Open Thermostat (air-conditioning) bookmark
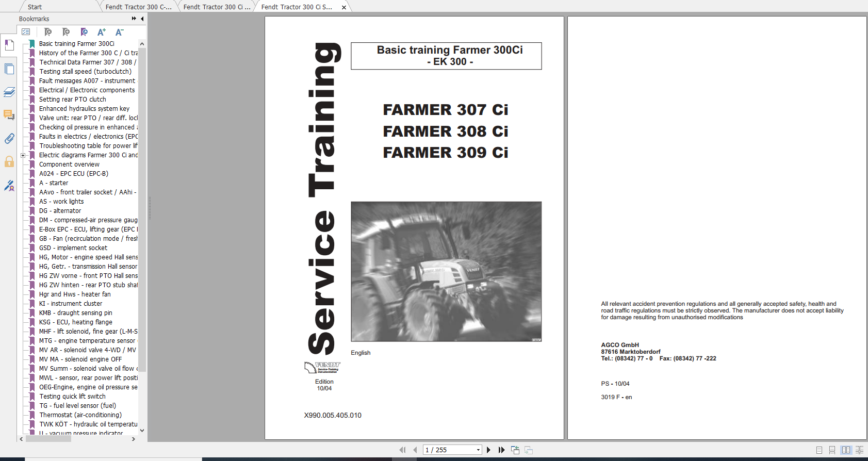The width and height of the screenshot is (868, 461). (80, 415)
